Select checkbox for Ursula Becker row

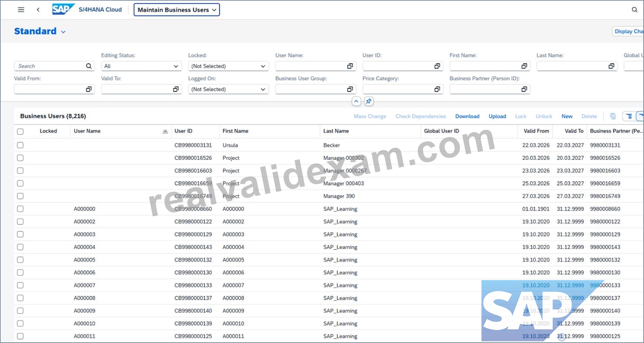pos(20,145)
